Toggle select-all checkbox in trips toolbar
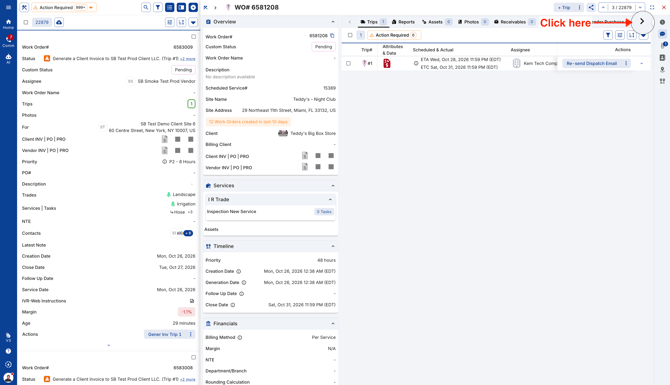The width and height of the screenshot is (670, 385). click(x=350, y=35)
